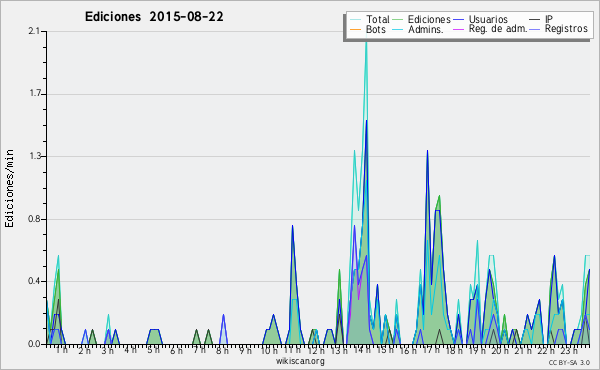This screenshot has height=370, width=600.
Task: Click the Usuarios spike at 11 h
Action: coord(292,226)
